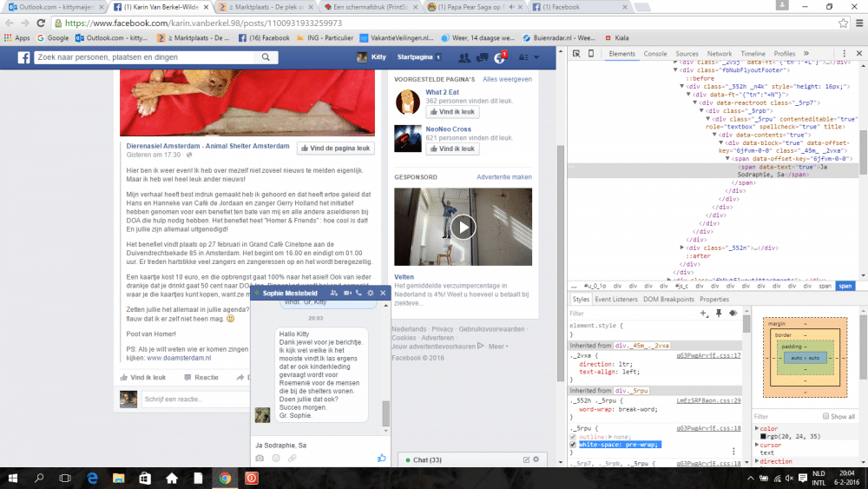Open the www.doamsterdam.nl link
This screenshot has height=489, width=868.
tap(179, 359)
